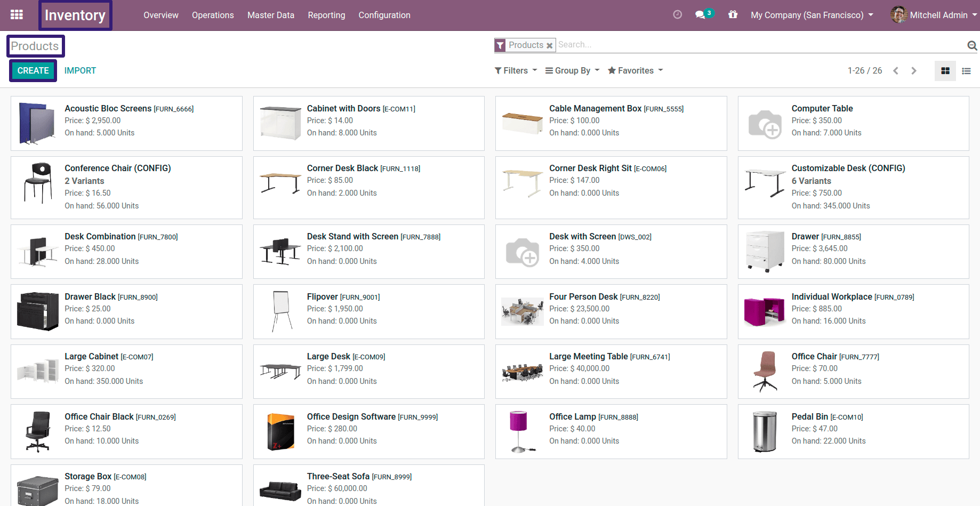Click the Three-Seat Sofa product name
The height and width of the screenshot is (506, 980).
338,476
